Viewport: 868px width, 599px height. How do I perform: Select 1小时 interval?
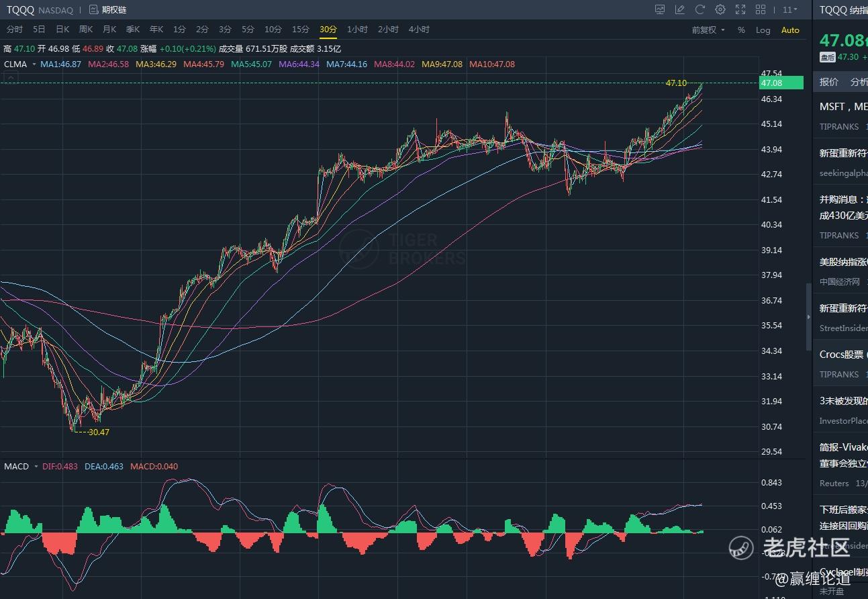coord(357,30)
